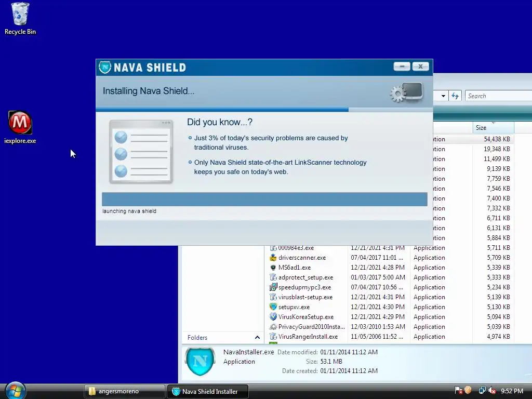The height and width of the screenshot is (399, 532).
Task: Click the Folders pane label
Action: click(197, 338)
